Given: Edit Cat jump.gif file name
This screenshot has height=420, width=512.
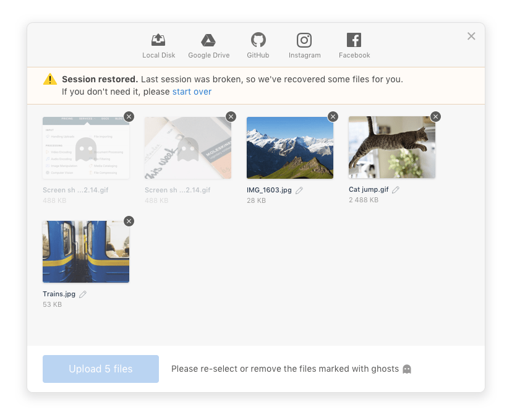Looking at the screenshot, I should (x=396, y=190).
